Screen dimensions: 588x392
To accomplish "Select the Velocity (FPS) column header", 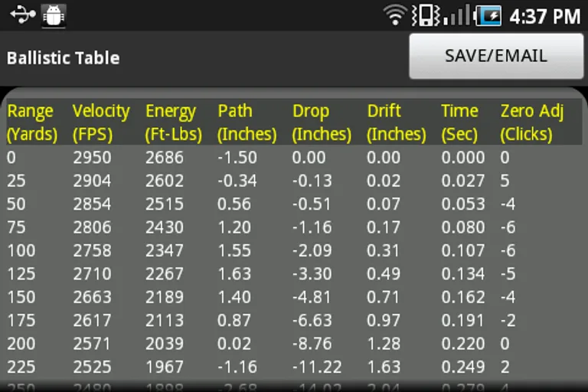I will pos(101,122).
